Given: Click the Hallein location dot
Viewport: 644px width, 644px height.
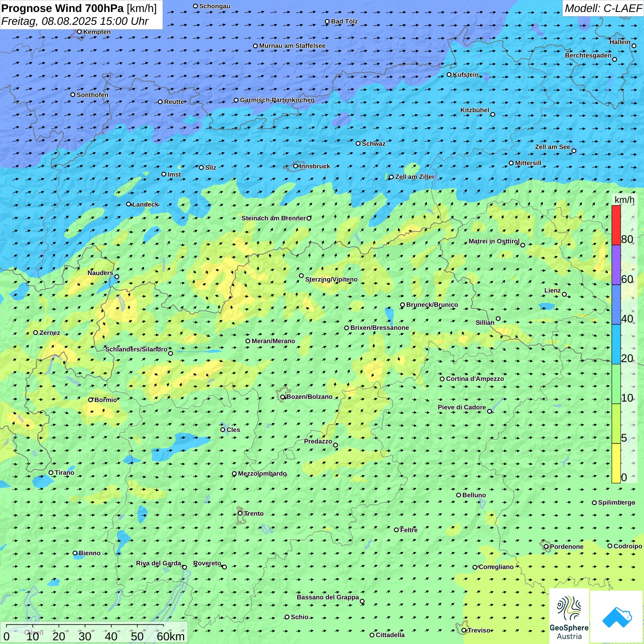Looking at the screenshot, I should (x=634, y=46).
